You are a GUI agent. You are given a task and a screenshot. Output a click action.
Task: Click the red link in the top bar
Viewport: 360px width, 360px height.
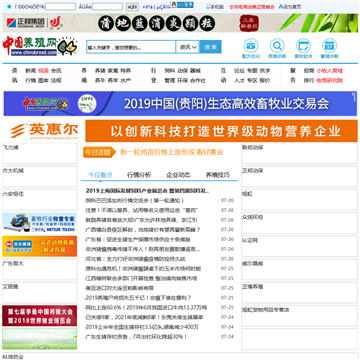[x=252, y=7]
